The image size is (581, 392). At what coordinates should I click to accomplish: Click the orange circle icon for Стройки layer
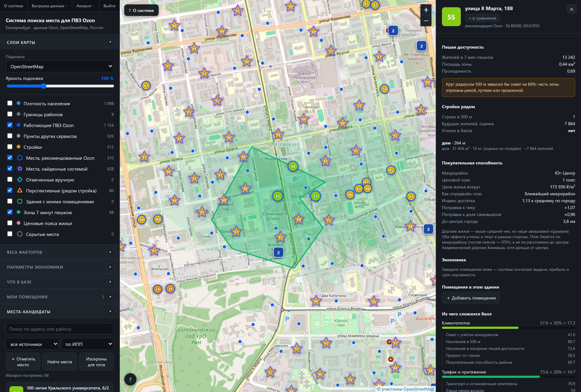click(x=18, y=147)
